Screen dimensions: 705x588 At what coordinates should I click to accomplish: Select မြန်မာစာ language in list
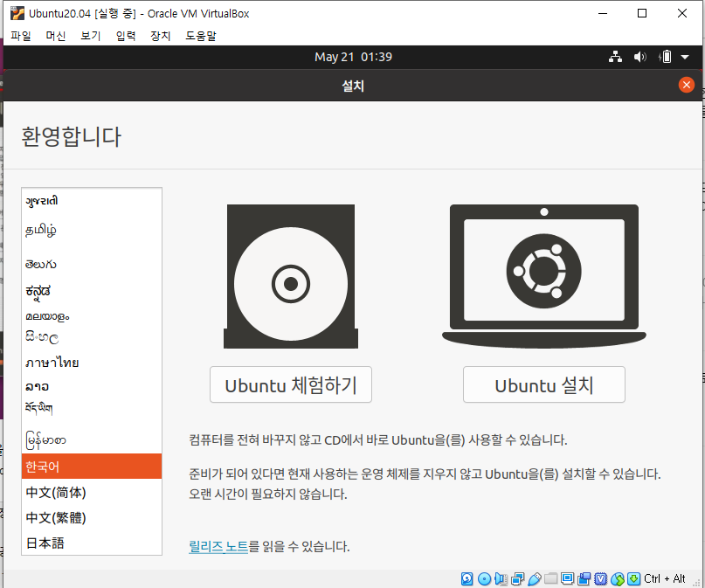click(x=92, y=440)
